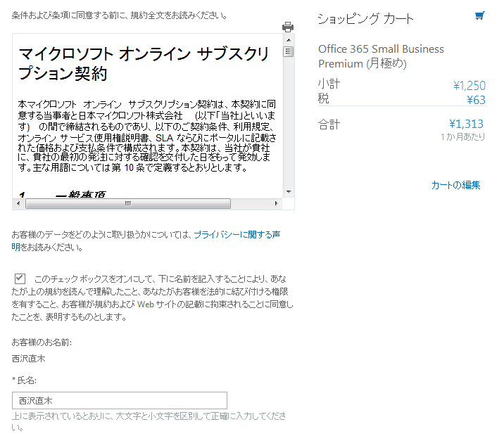
Task: Click the printer icon above the agreement
Action: point(288,27)
